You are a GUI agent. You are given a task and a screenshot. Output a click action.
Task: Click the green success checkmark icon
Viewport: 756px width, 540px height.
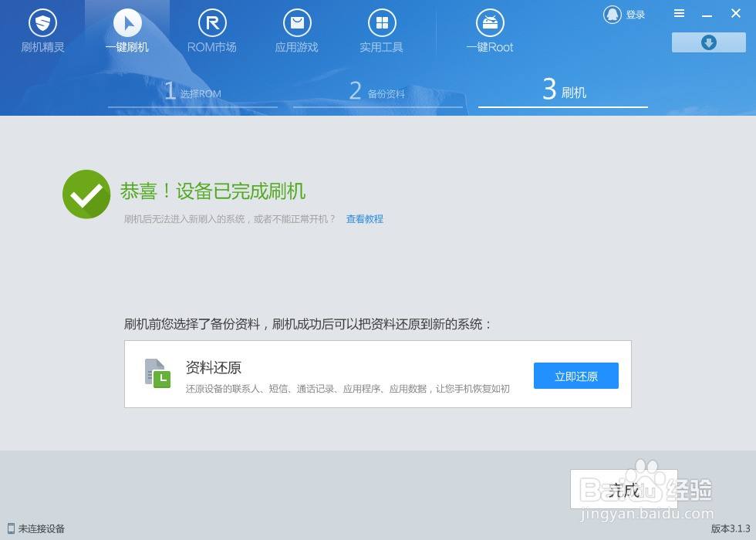(x=86, y=194)
